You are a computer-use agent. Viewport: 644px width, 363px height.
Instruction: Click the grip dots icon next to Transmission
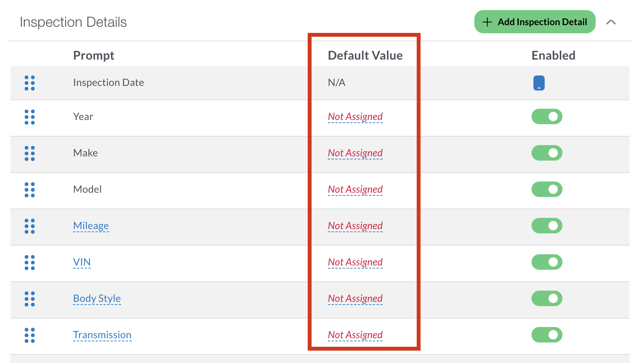coord(30,335)
